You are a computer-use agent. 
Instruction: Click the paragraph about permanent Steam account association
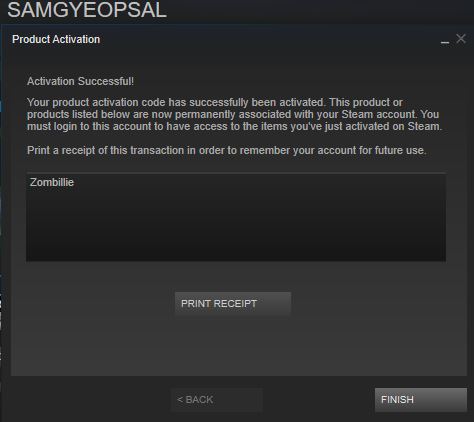(x=234, y=114)
